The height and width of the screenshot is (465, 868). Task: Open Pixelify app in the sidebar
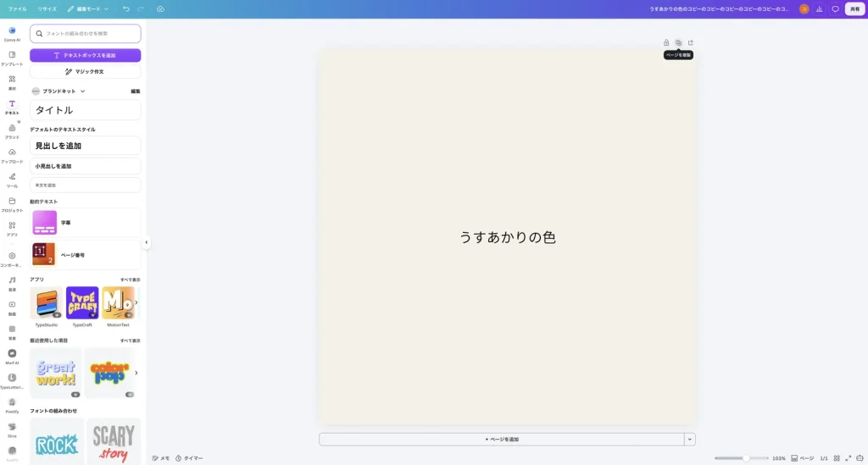point(12,405)
